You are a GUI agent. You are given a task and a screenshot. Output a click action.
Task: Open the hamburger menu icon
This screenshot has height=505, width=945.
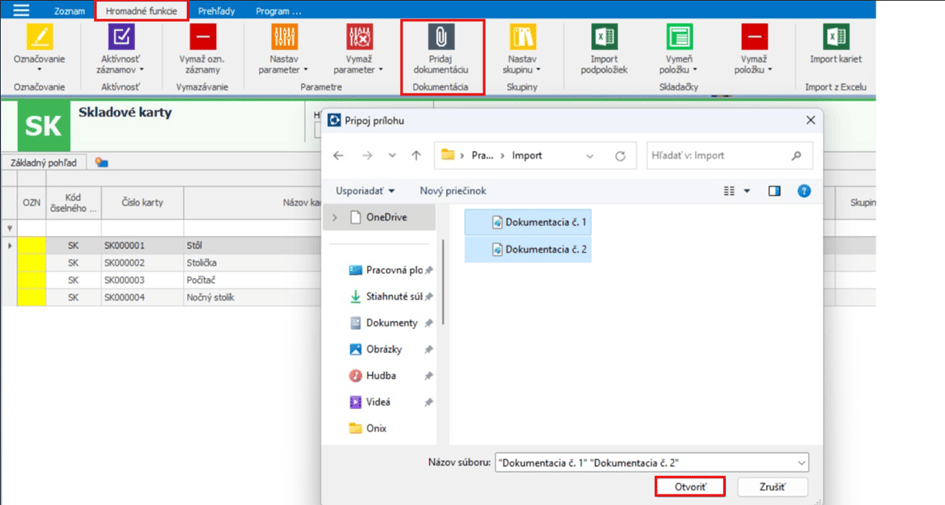click(20, 10)
